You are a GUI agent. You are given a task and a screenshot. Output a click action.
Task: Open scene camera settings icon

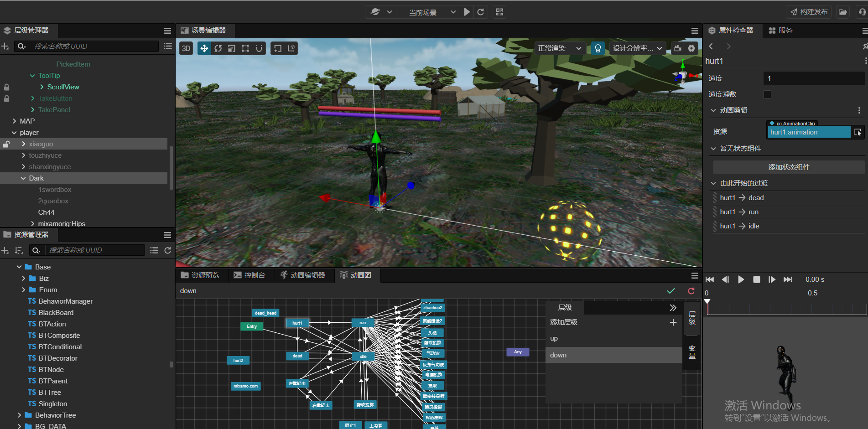click(x=678, y=48)
